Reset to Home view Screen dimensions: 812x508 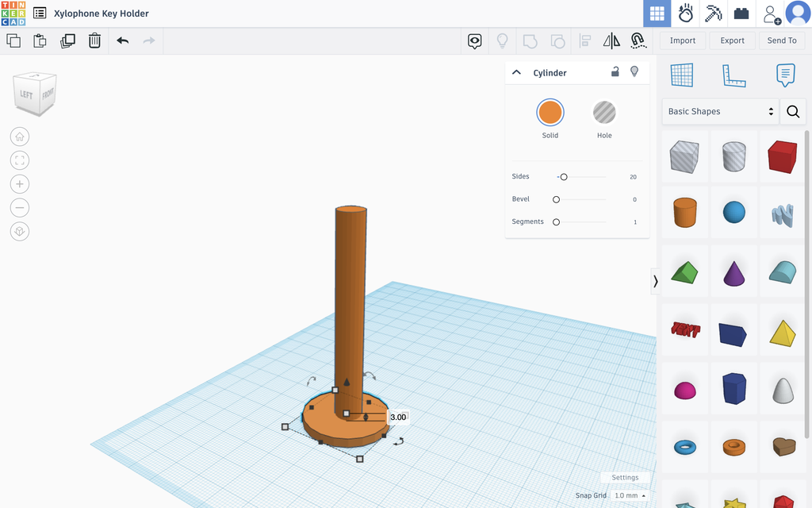[x=20, y=137]
